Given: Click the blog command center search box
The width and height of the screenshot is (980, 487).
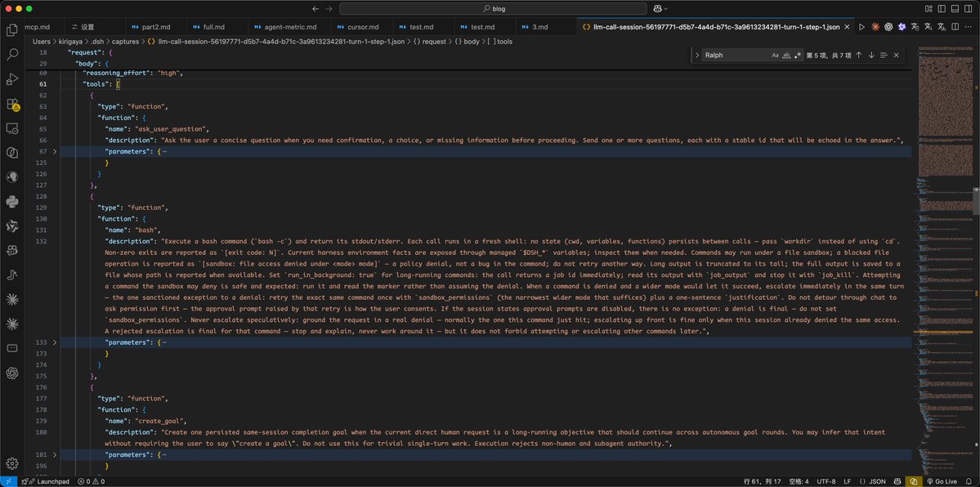Looking at the screenshot, I should click(x=493, y=9).
